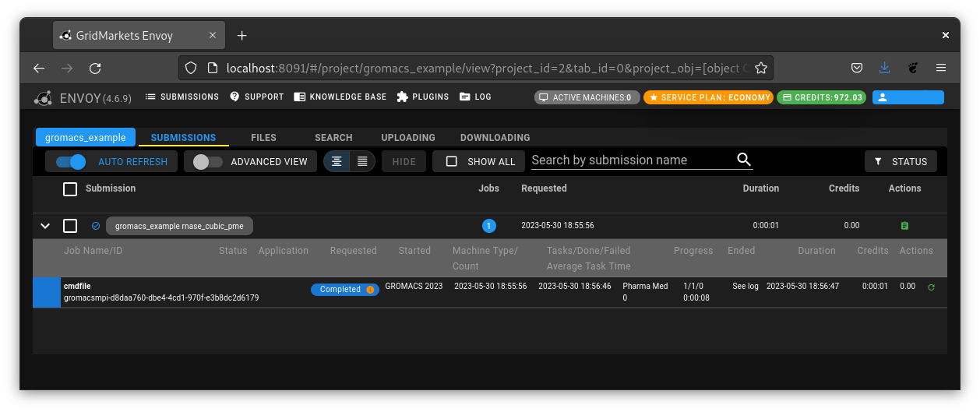Click the Completed status badge
The width and height of the screenshot is (980, 412).
click(345, 289)
